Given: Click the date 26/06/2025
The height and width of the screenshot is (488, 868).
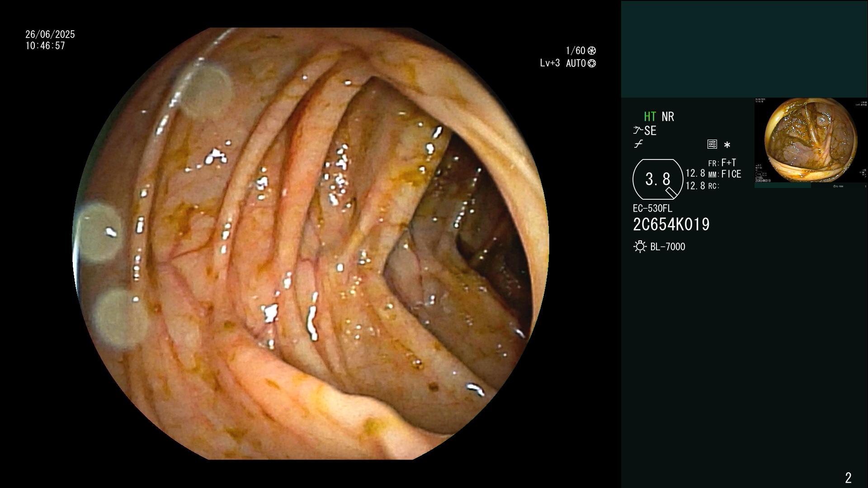Looking at the screenshot, I should pyautogui.click(x=50, y=34).
